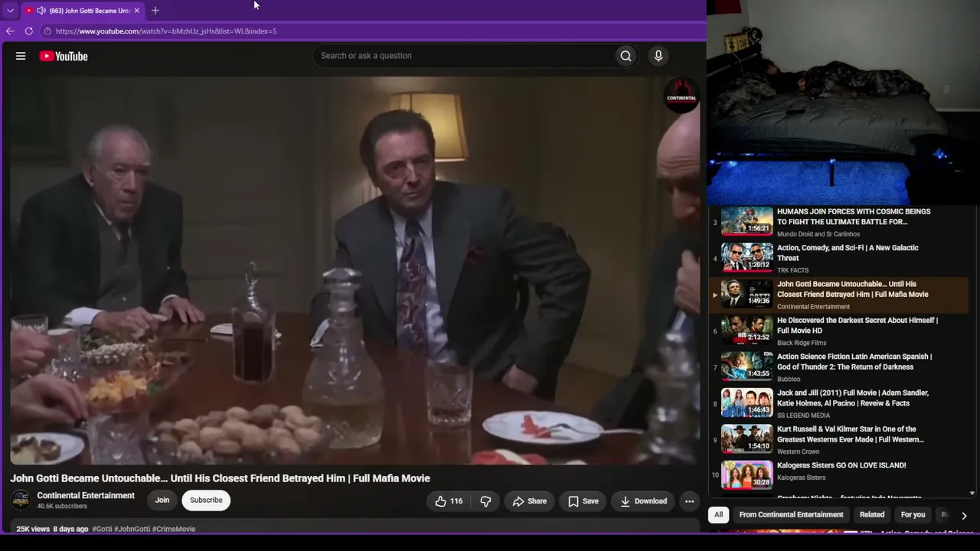Close the John Gotti YouTube tab
The height and width of the screenshot is (551, 980).
tap(137, 11)
